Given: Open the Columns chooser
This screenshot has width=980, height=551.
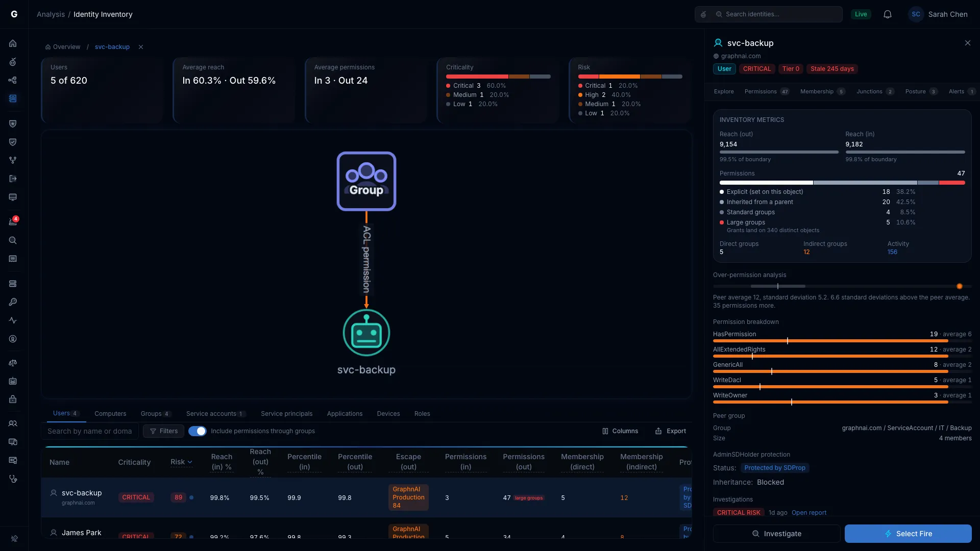Looking at the screenshot, I should click(x=620, y=431).
